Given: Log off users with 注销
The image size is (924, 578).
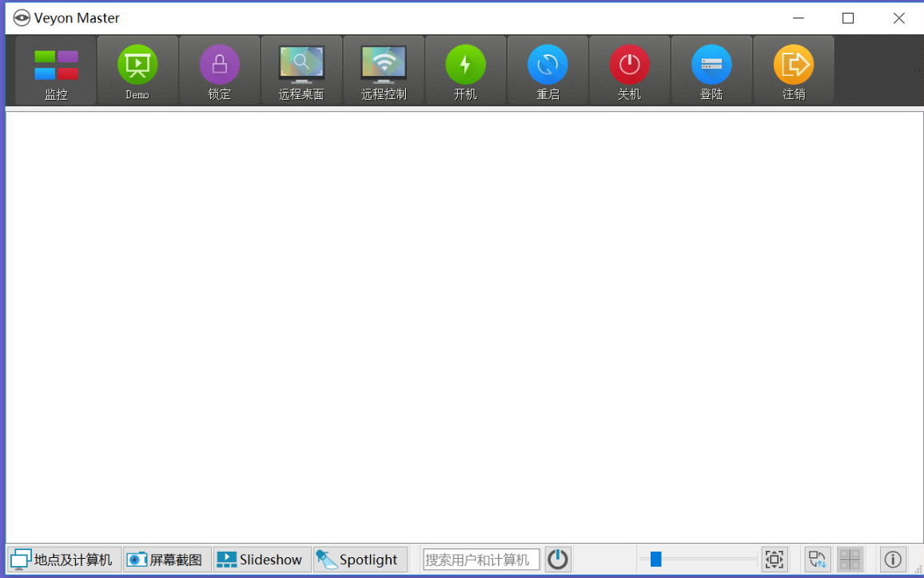Looking at the screenshot, I should click(793, 70).
